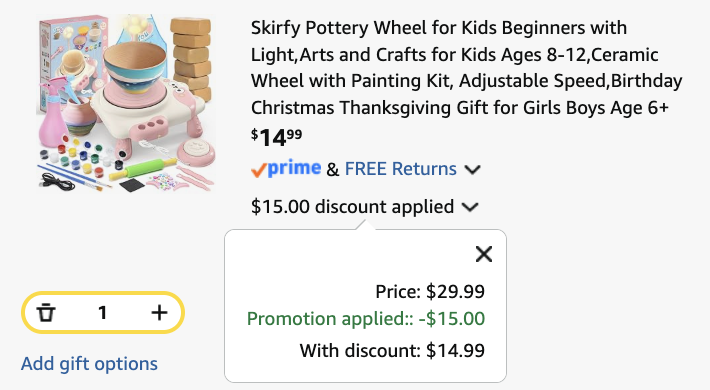Screen dimensions: 710x390
Task: Click the orange Prime checkmark logo
Action: (259, 170)
